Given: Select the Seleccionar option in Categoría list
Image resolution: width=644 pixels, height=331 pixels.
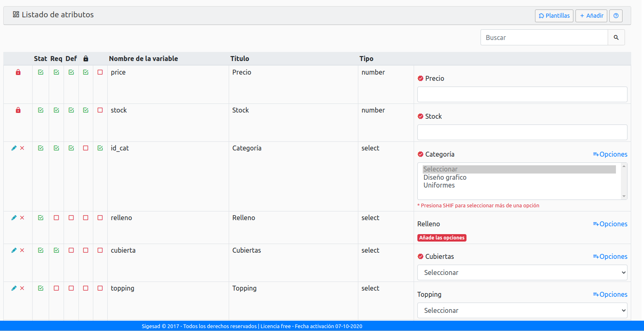Looking at the screenshot, I should click(x=519, y=169).
